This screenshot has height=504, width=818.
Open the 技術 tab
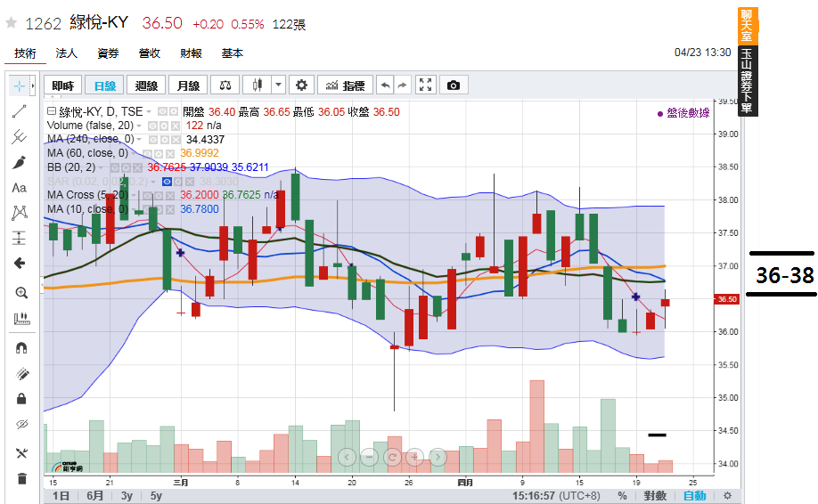coord(25,53)
